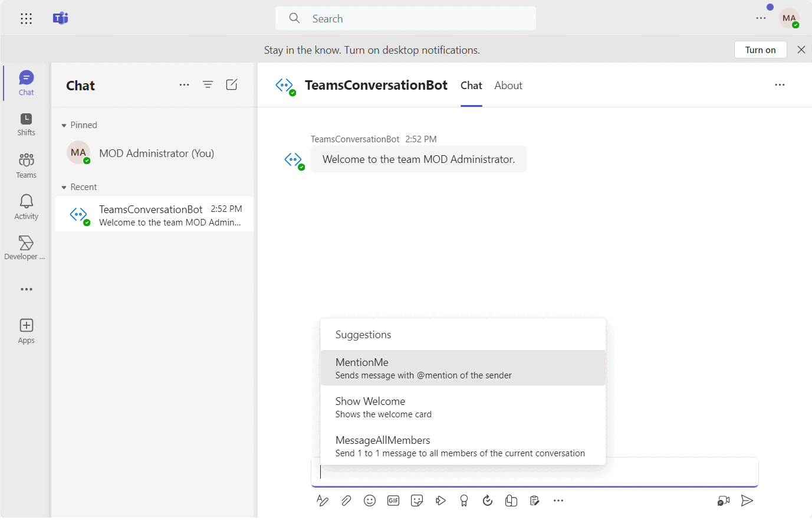Collapse the Pinned section
The image size is (812, 520).
point(79,125)
